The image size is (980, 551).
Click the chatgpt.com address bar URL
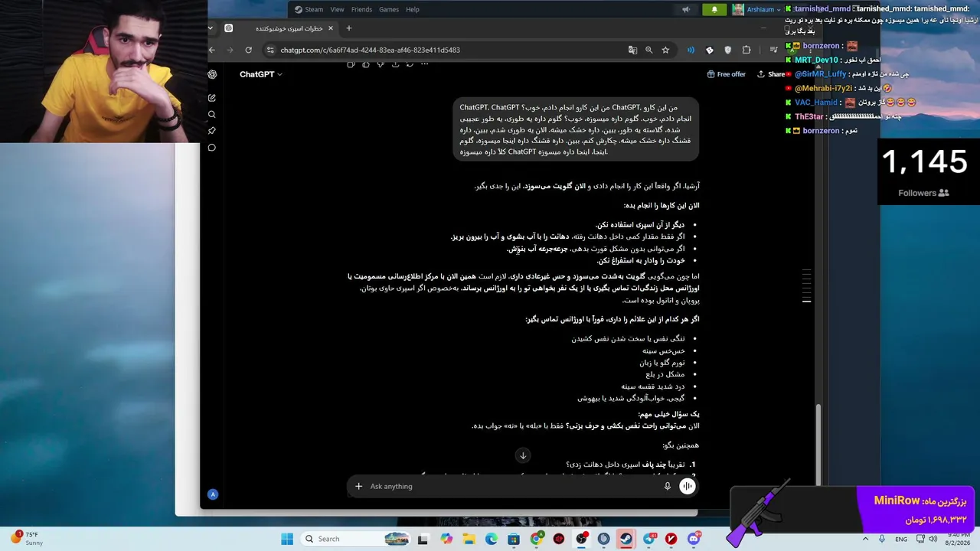[370, 50]
